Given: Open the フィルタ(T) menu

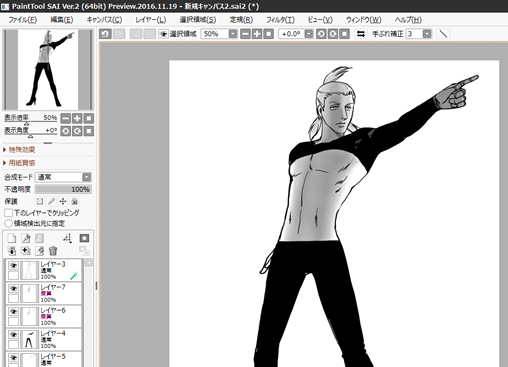Looking at the screenshot, I should tap(280, 20).
